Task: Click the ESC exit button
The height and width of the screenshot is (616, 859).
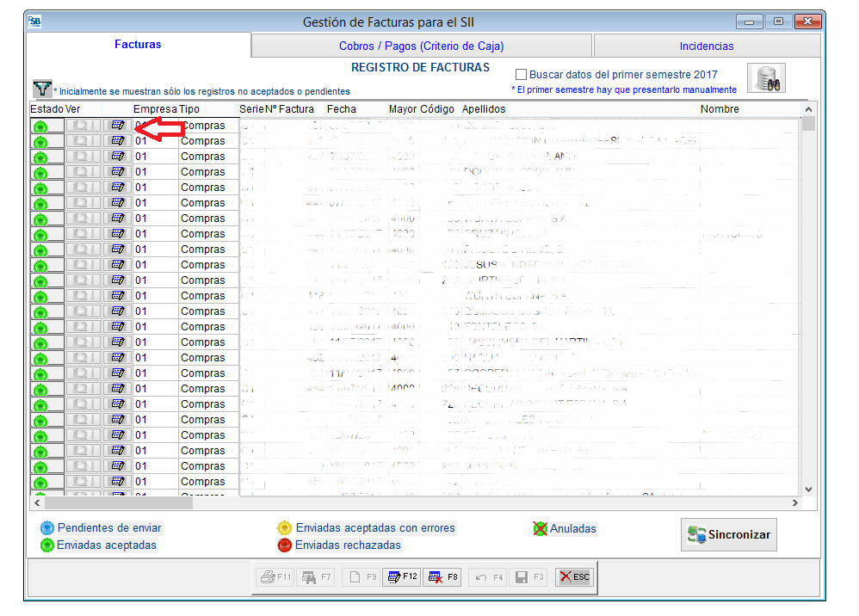Action: pos(574,576)
